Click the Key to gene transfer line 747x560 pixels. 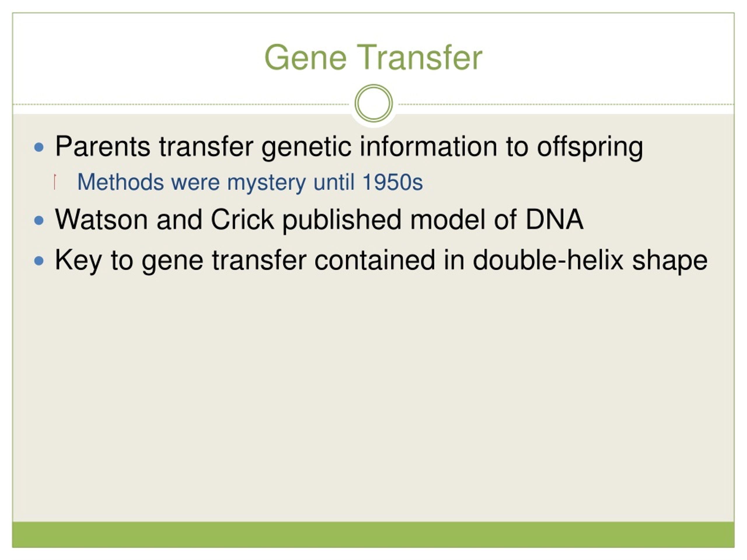click(381, 260)
